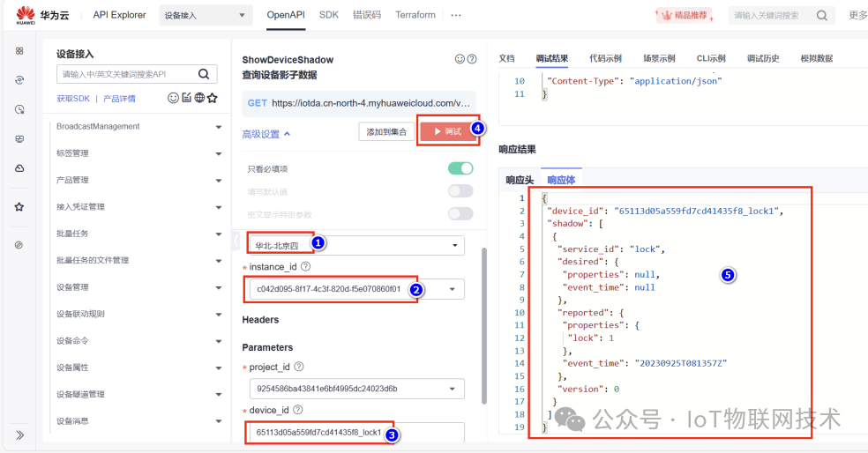This screenshot has height=453, width=868.
Task: Click the three-dots more menu in top nav
Action: [455, 15]
